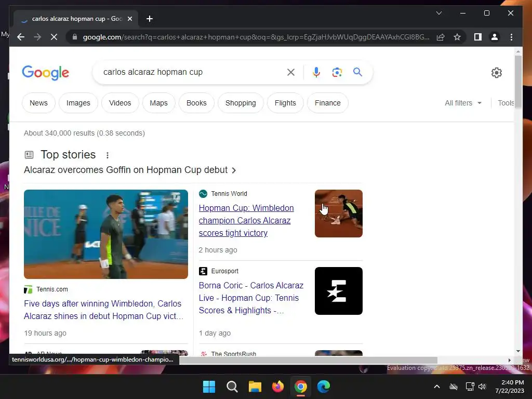Open Borna Coric - Carlos Alcaraz Live link
This screenshot has width=532, height=399.
pos(251,298)
